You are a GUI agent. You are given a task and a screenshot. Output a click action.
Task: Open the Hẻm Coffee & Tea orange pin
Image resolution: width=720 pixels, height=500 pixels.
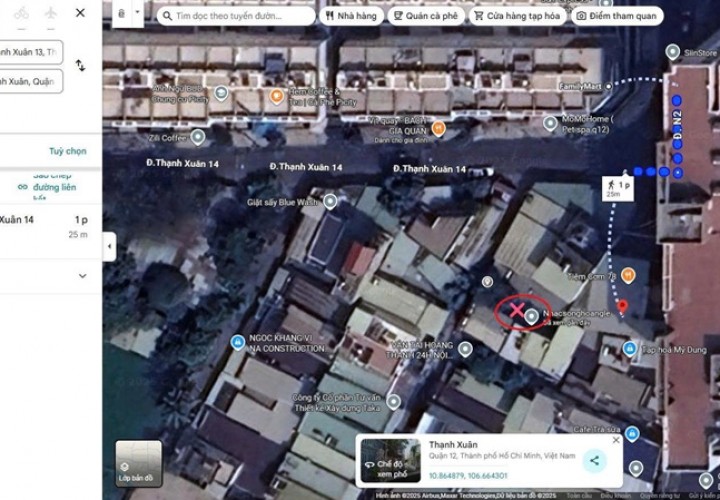pyautogui.click(x=276, y=96)
